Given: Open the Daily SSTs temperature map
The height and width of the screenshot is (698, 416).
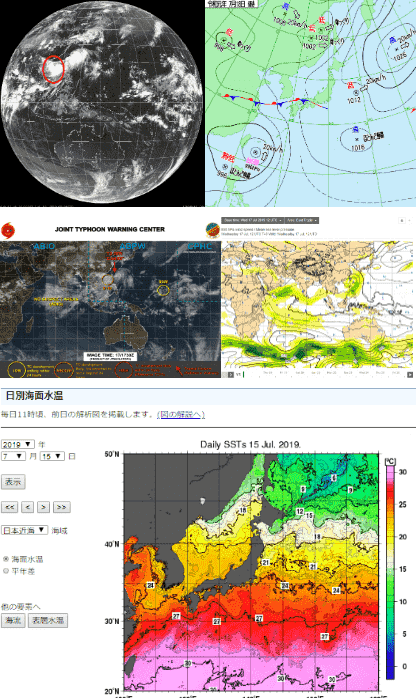Looking at the screenshot, I should pos(251,572).
